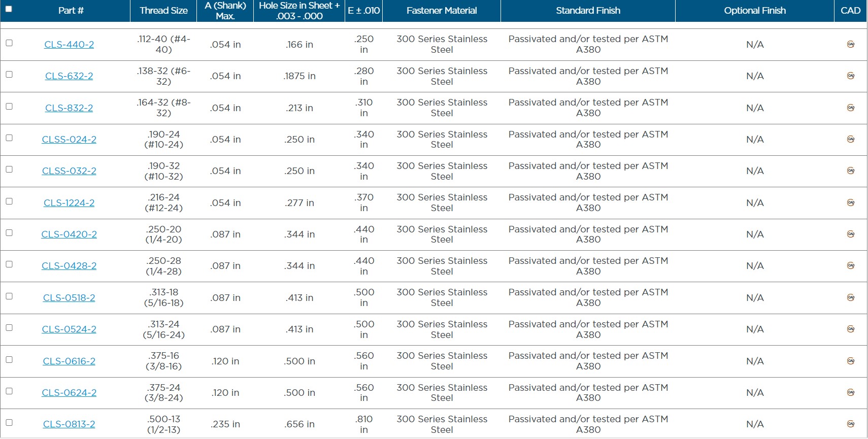Select E value '.810 in'
The height and width of the screenshot is (439, 868).
click(x=364, y=424)
